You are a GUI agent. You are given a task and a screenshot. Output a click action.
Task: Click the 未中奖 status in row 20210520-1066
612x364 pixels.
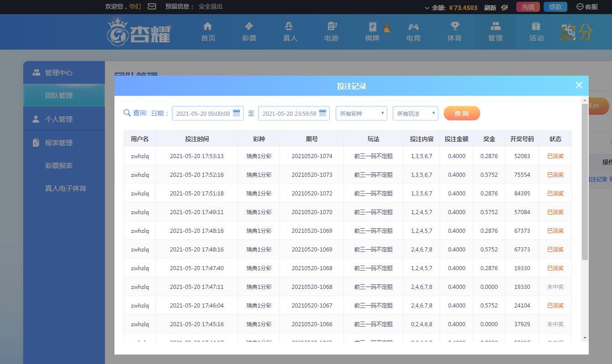pyautogui.click(x=555, y=324)
